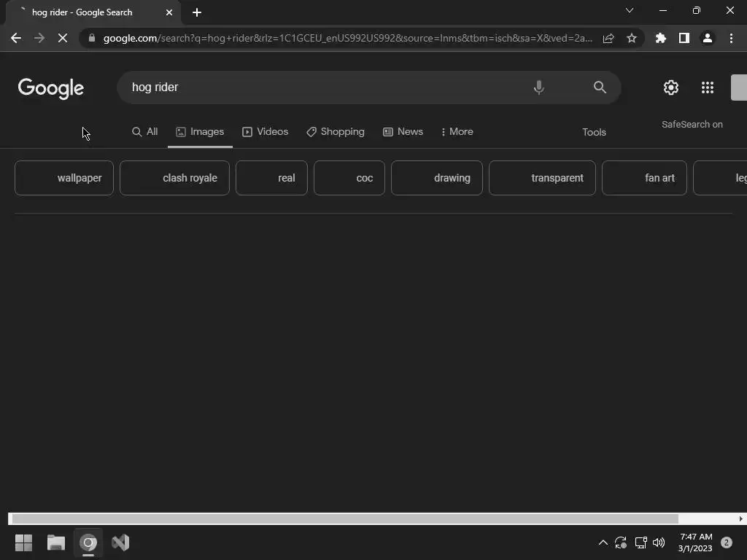The image size is (747, 560).
Task: Open the Google apps grid
Action: 708,87
